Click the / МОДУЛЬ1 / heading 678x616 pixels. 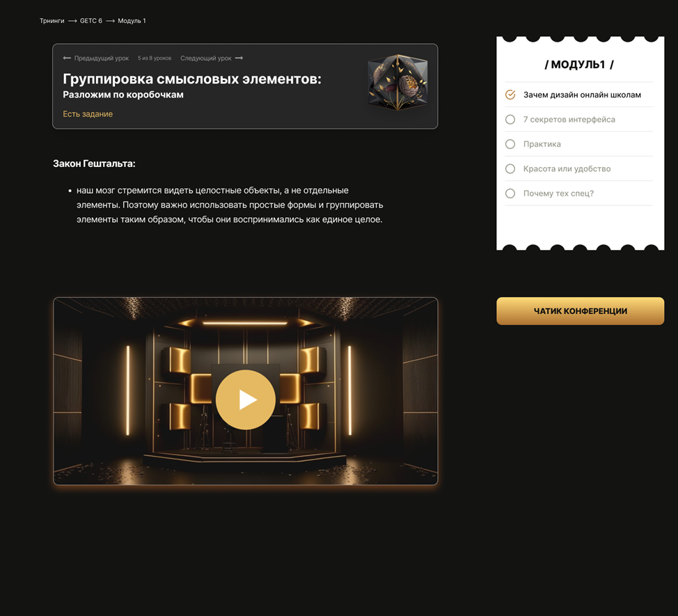579,65
